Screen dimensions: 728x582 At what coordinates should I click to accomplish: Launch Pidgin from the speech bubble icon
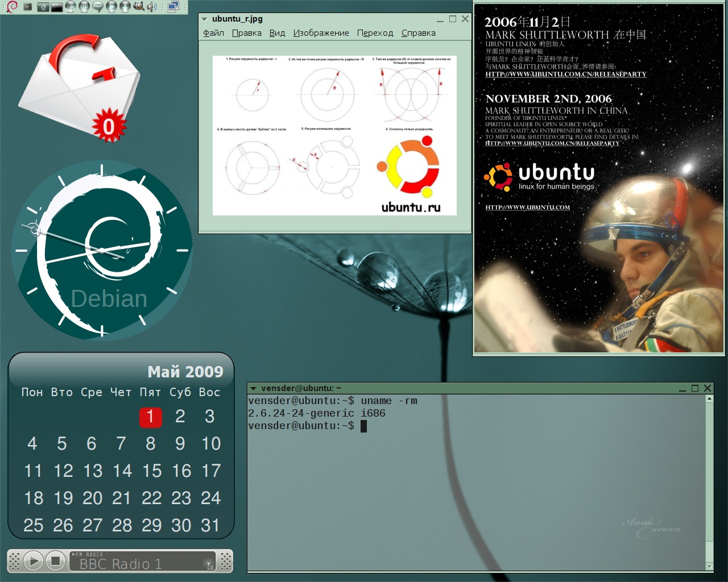tap(98, 7)
